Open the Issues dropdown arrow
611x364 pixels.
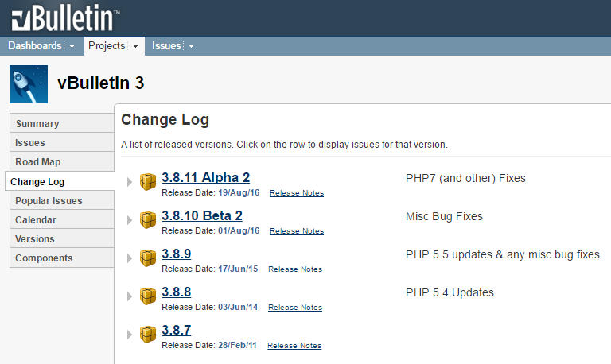(191, 46)
